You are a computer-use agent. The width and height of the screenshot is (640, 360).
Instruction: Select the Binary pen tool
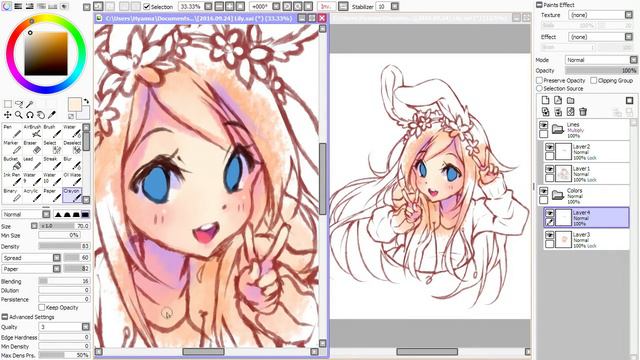pyautogui.click(x=11, y=195)
